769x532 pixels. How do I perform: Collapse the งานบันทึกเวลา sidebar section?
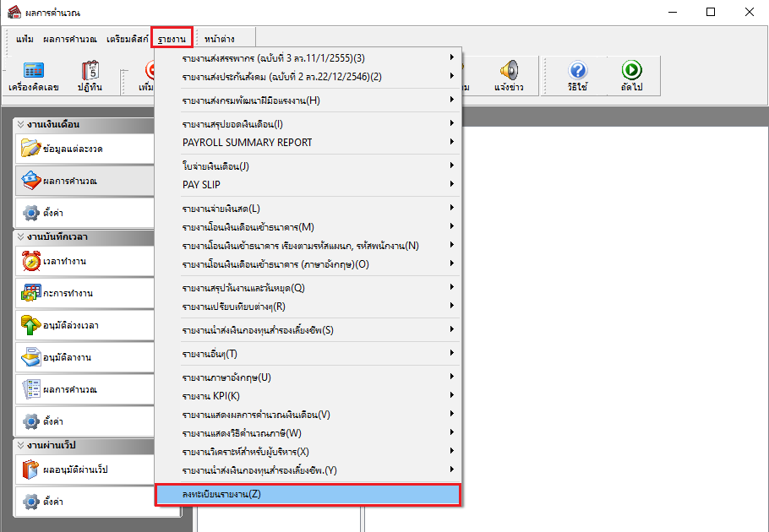coord(20,236)
